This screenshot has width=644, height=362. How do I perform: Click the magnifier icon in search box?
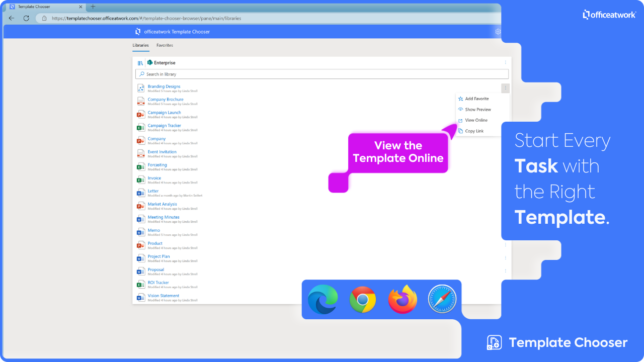coord(142,74)
